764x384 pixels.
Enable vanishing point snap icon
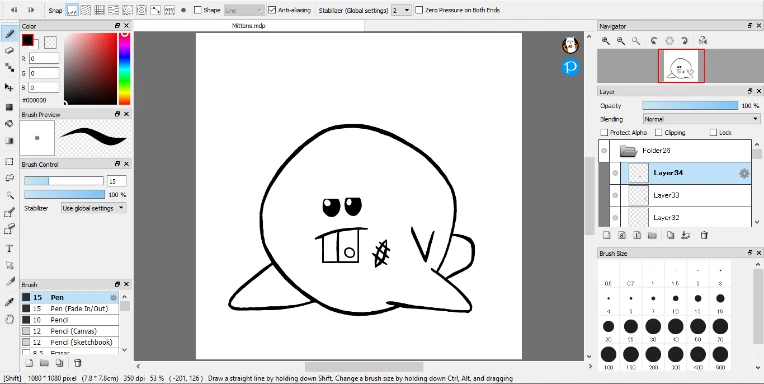coord(114,10)
